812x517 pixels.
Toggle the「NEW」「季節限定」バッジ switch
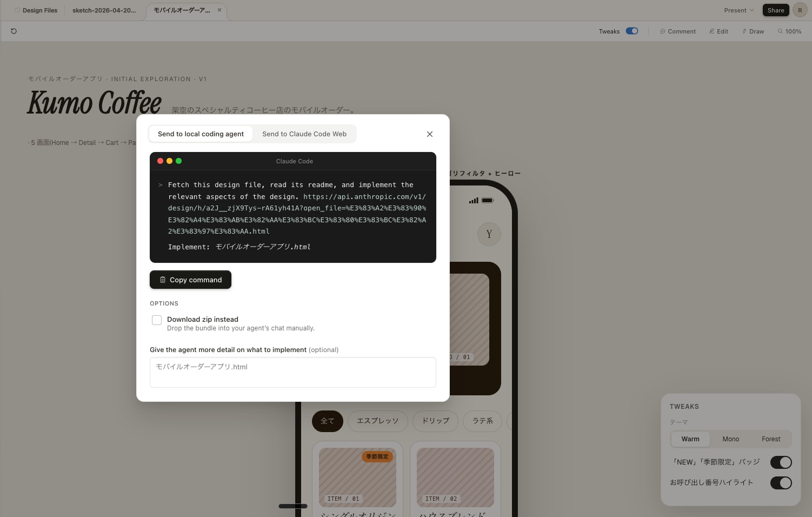click(781, 462)
